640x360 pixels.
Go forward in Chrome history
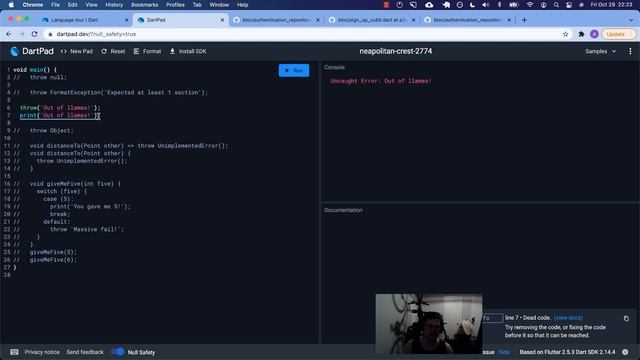22,34
